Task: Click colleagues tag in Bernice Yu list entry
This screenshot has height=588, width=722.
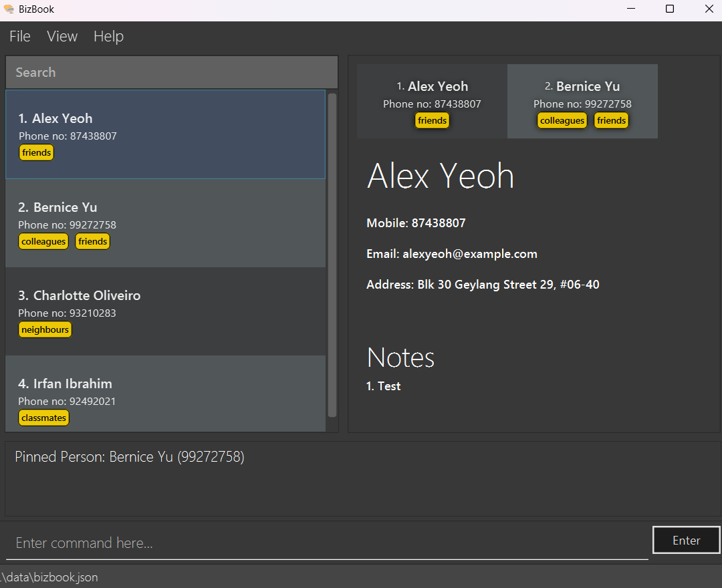Action: 43,242
